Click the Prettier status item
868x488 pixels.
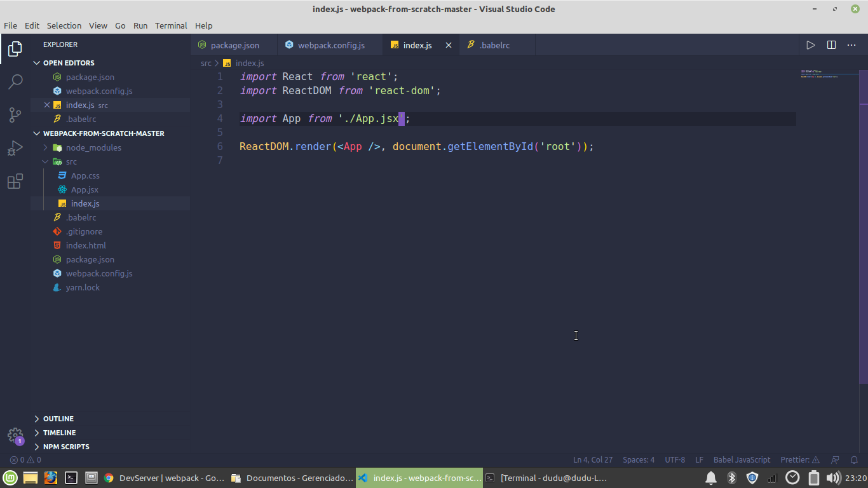800,460
